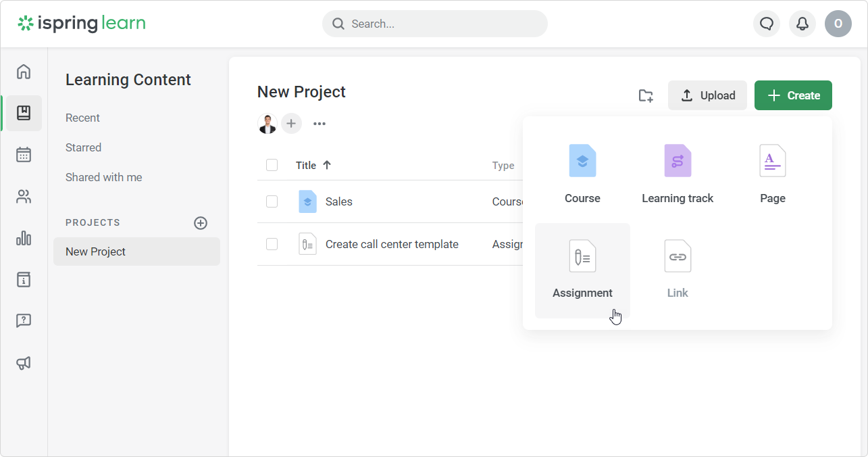Viewport: 868px width, 457px height.
Task: Click the new folder icon
Action: [x=646, y=95]
